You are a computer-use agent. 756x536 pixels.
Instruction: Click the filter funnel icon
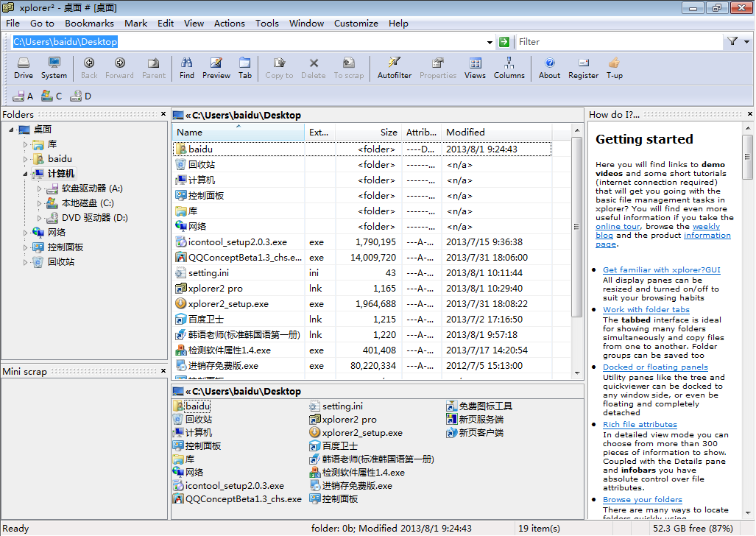pyautogui.click(x=732, y=41)
